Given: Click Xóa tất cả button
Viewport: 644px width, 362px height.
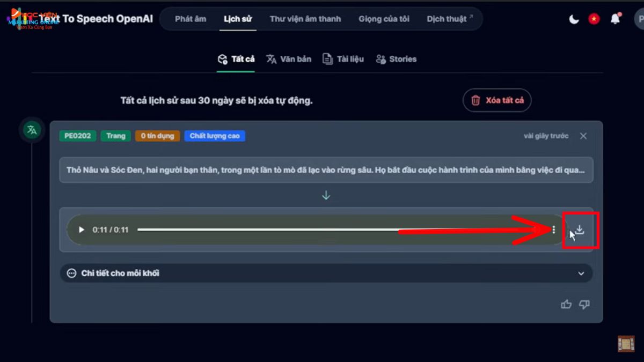Looking at the screenshot, I should pos(497,100).
